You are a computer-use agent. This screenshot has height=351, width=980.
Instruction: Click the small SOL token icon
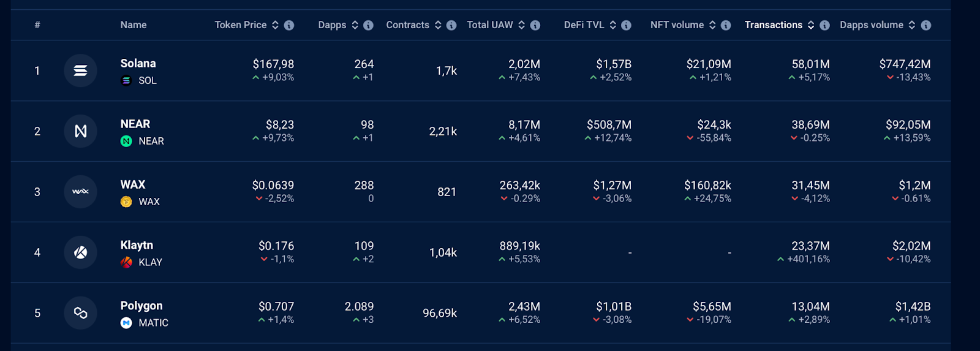[x=126, y=80]
